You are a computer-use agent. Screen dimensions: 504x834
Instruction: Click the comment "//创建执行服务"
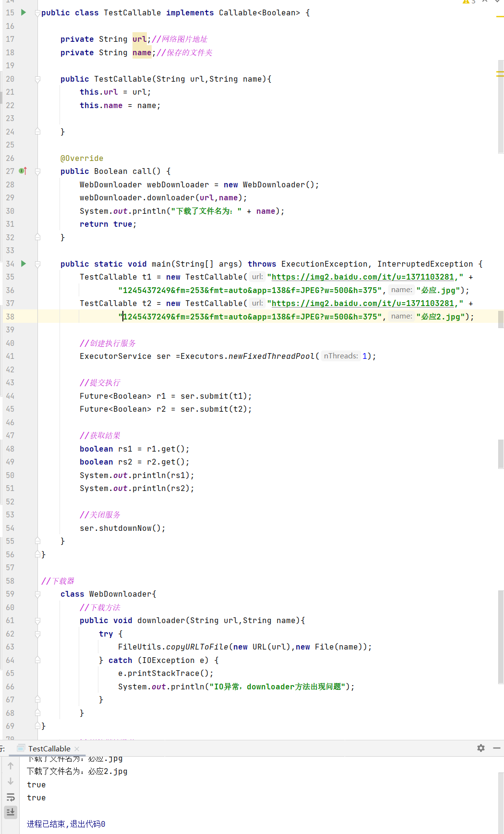point(108,343)
